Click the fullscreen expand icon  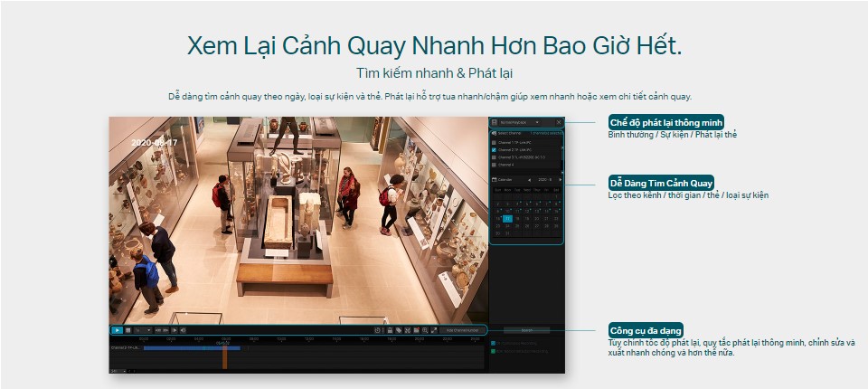[x=434, y=330]
